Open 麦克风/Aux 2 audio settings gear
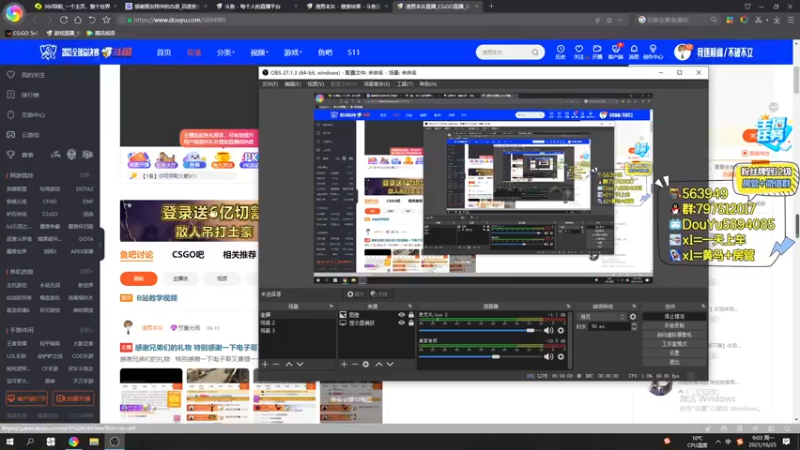The height and width of the screenshot is (450, 800). [x=561, y=331]
